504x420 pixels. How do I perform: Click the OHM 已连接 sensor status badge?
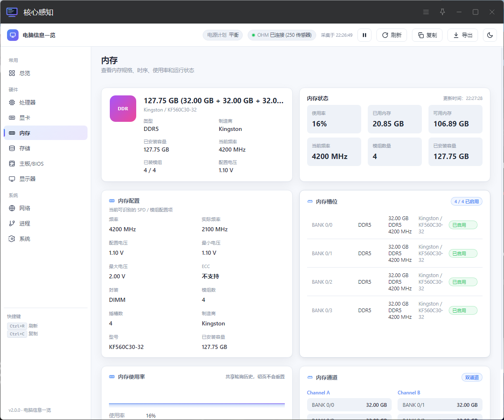(x=282, y=35)
